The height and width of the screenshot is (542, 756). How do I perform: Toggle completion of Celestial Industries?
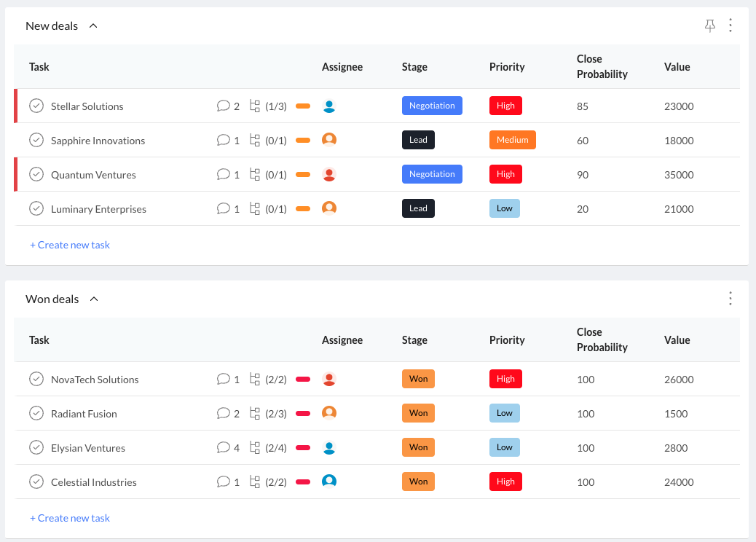(36, 482)
